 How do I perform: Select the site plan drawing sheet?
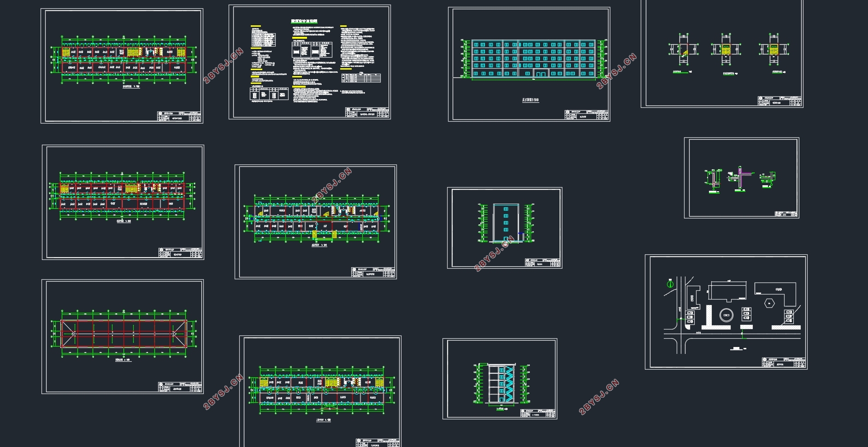(x=726, y=312)
